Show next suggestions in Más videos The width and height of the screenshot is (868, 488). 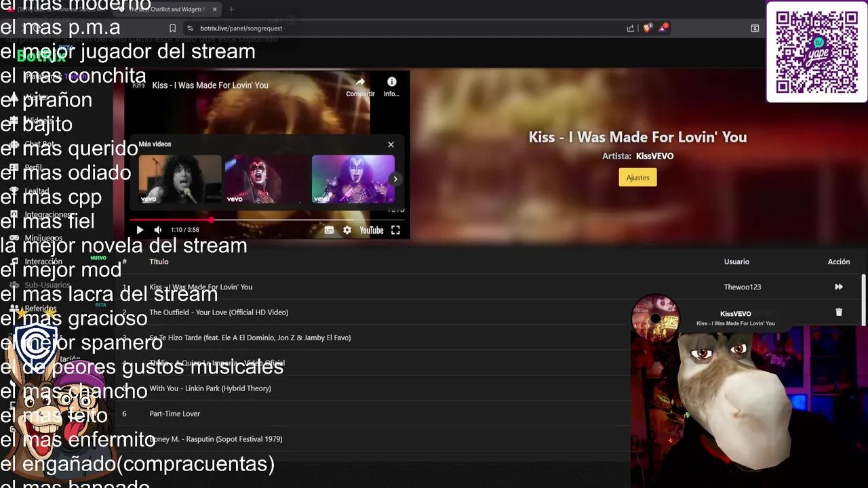[395, 179]
